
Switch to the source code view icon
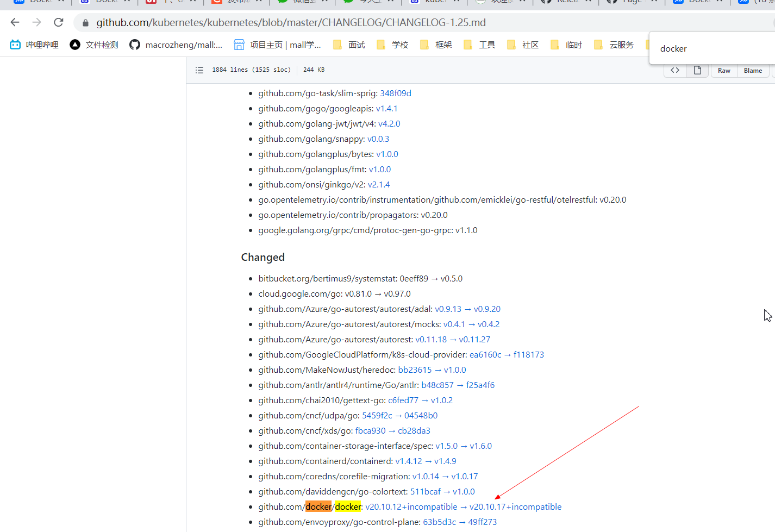coord(674,70)
